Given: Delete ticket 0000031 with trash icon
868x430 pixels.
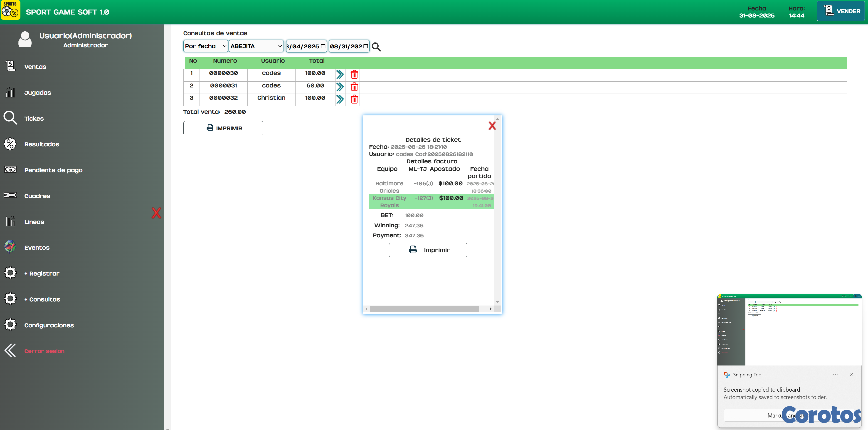Looking at the screenshot, I should click(x=354, y=87).
